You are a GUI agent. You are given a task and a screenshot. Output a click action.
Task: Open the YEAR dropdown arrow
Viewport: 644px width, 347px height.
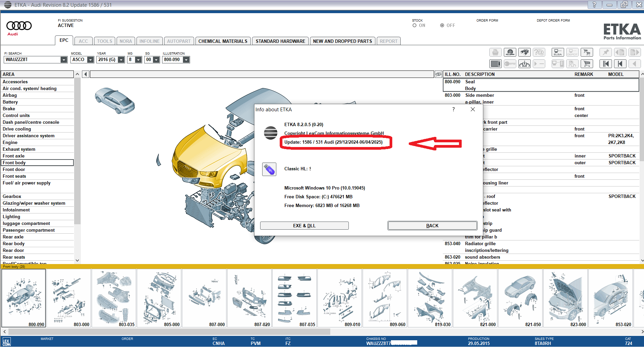(121, 60)
